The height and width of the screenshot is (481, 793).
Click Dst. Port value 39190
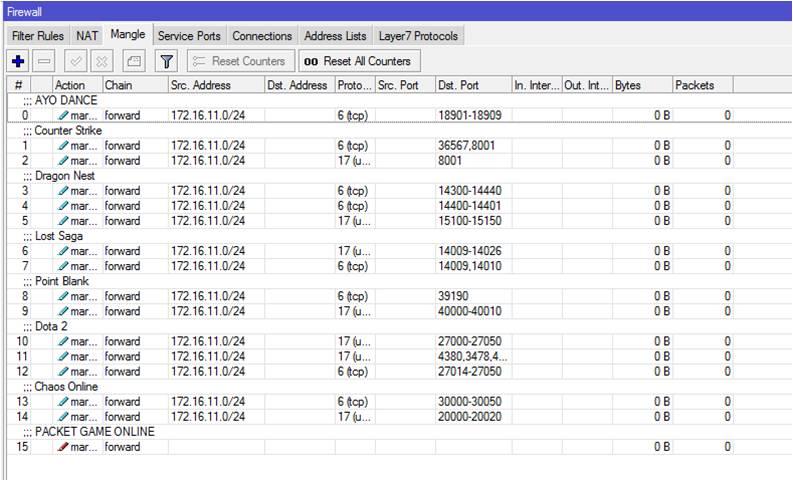[453, 296]
